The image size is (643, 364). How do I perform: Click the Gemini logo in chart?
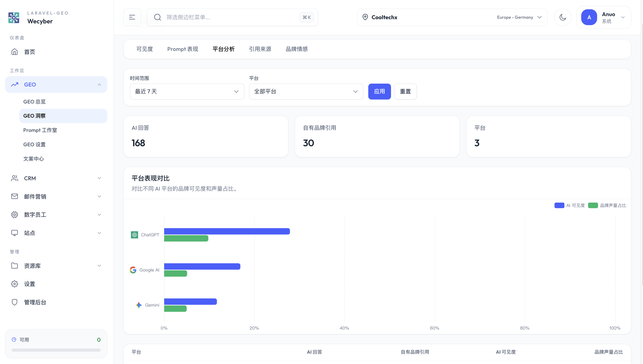[139, 305]
